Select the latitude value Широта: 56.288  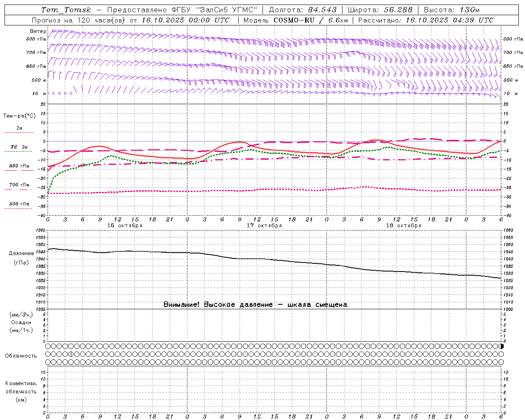380,10
